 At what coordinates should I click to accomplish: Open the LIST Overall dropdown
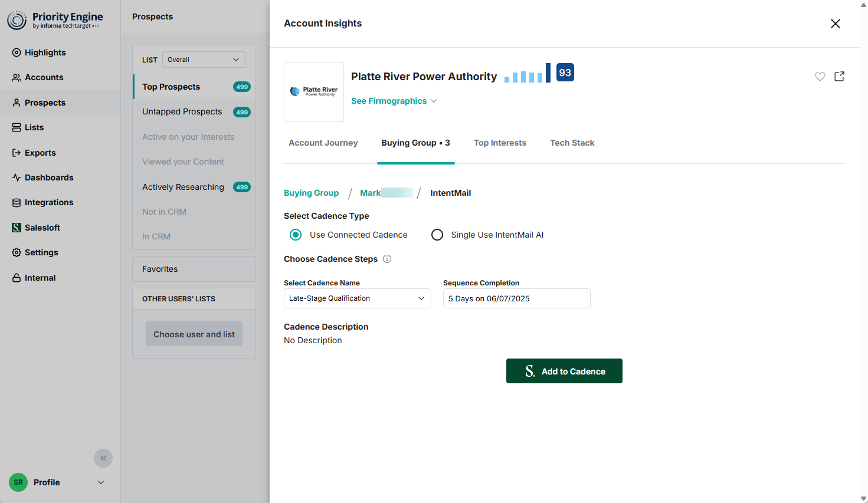tap(204, 60)
